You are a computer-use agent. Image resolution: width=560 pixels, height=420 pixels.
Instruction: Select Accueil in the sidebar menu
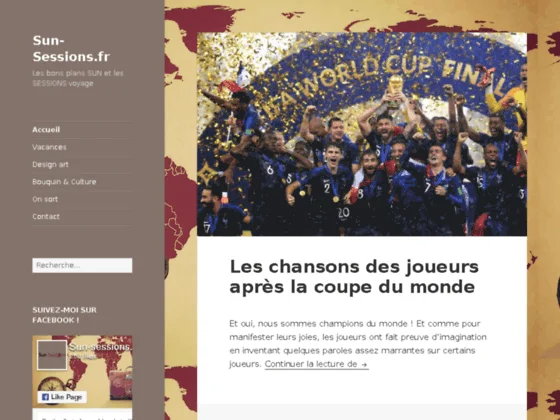click(x=46, y=130)
